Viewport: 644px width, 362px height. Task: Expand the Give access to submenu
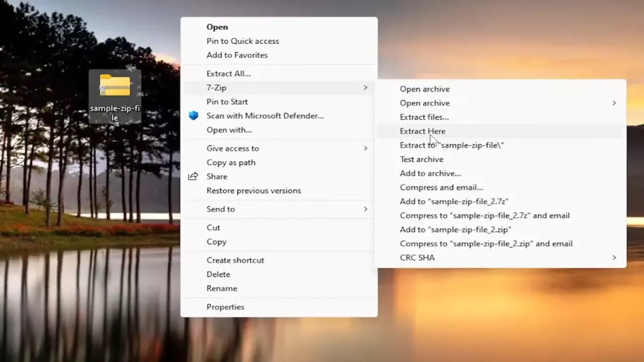point(365,148)
